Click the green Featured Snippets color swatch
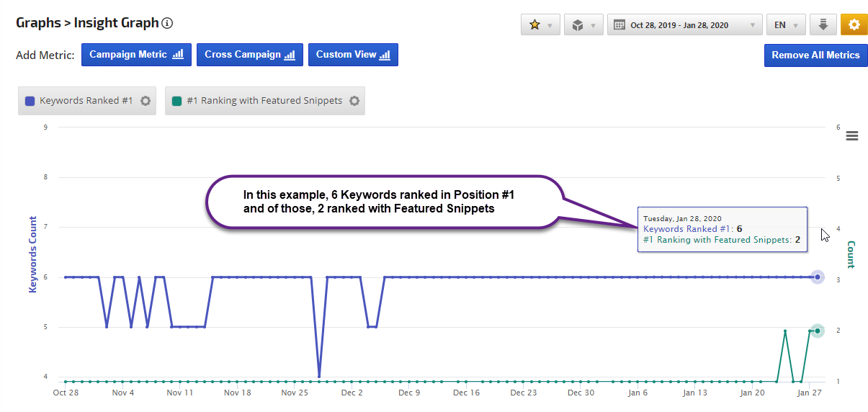 tap(177, 101)
